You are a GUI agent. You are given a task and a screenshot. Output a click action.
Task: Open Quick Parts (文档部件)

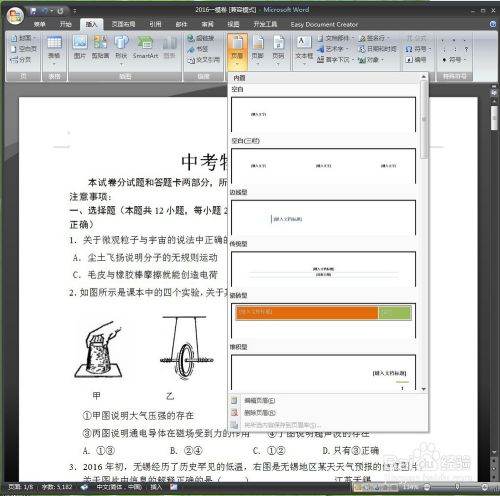tap(335, 38)
